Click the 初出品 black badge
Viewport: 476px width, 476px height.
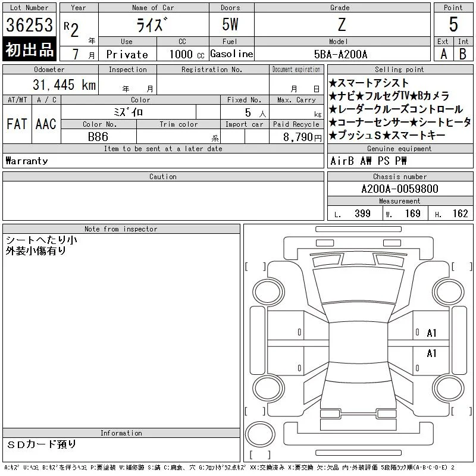click(30, 50)
